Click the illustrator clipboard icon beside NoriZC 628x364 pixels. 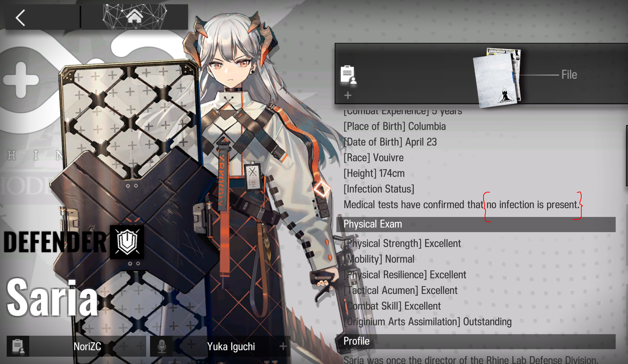(x=18, y=346)
